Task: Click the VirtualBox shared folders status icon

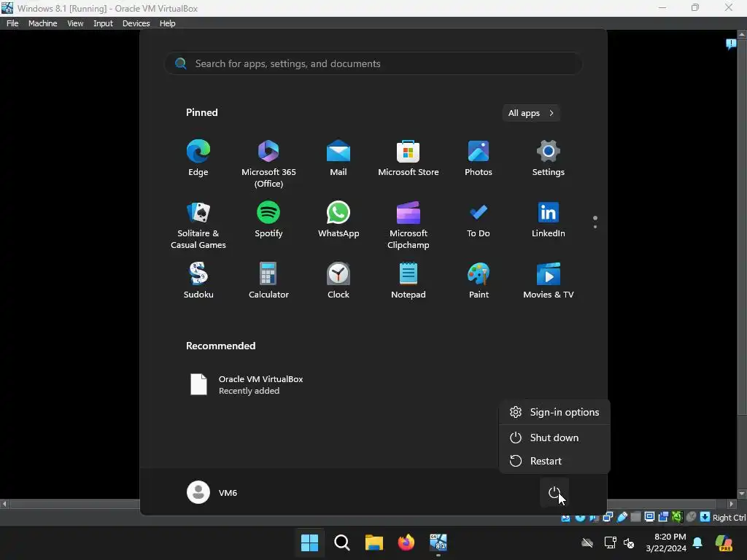Action: click(636, 517)
